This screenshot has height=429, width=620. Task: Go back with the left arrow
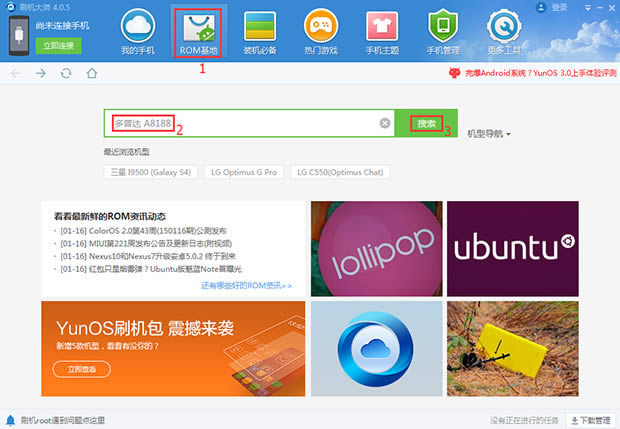pos(16,73)
